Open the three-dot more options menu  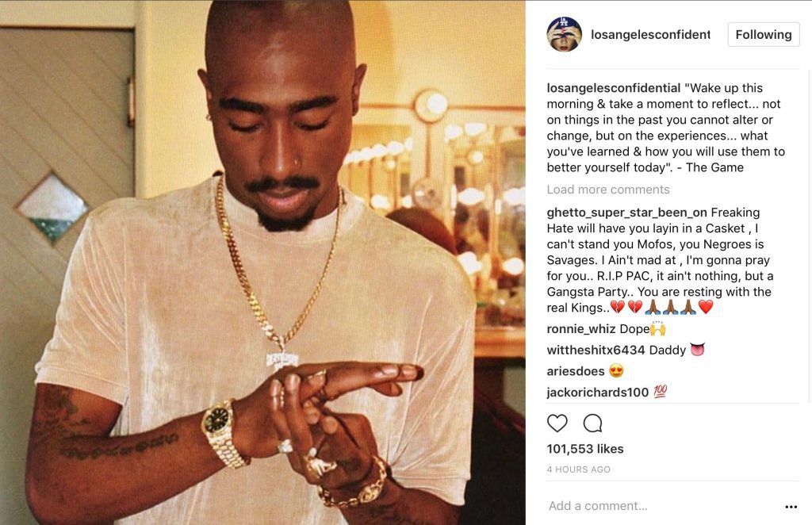point(791,506)
